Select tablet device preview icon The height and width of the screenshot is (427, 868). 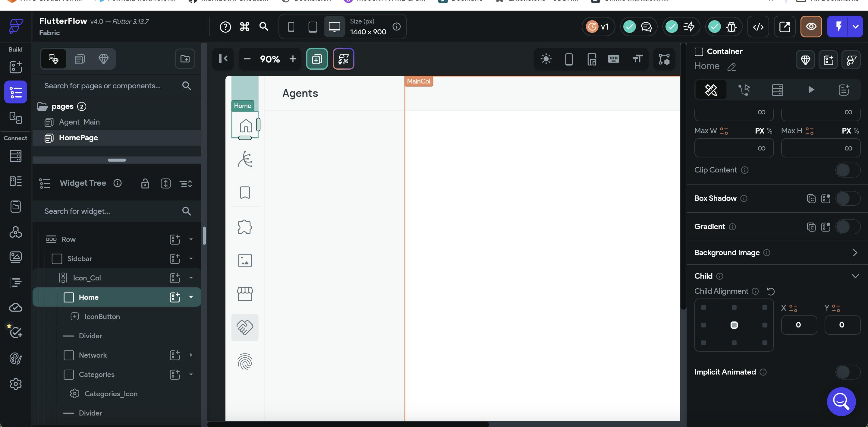pyautogui.click(x=313, y=27)
